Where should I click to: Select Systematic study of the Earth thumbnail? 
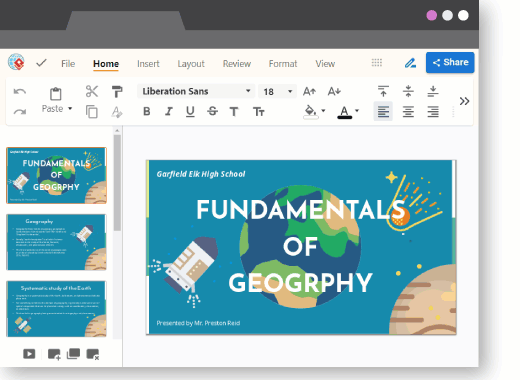pyautogui.click(x=56, y=309)
